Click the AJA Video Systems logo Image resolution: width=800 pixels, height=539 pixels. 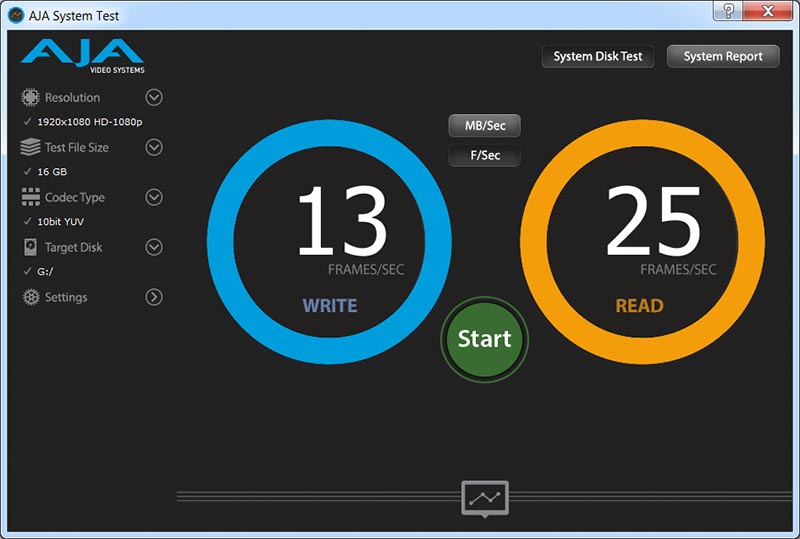[x=83, y=56]
